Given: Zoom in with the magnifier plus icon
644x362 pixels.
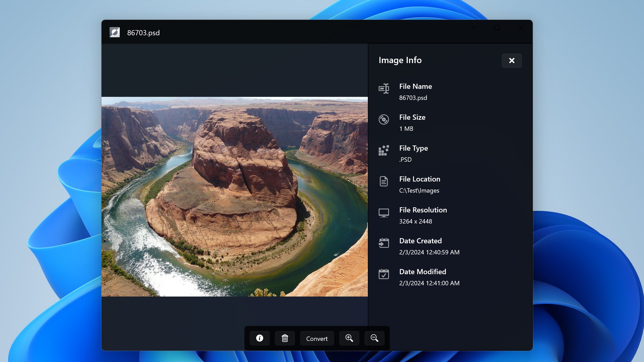Looking at the screenshot, I should [349, 338].
